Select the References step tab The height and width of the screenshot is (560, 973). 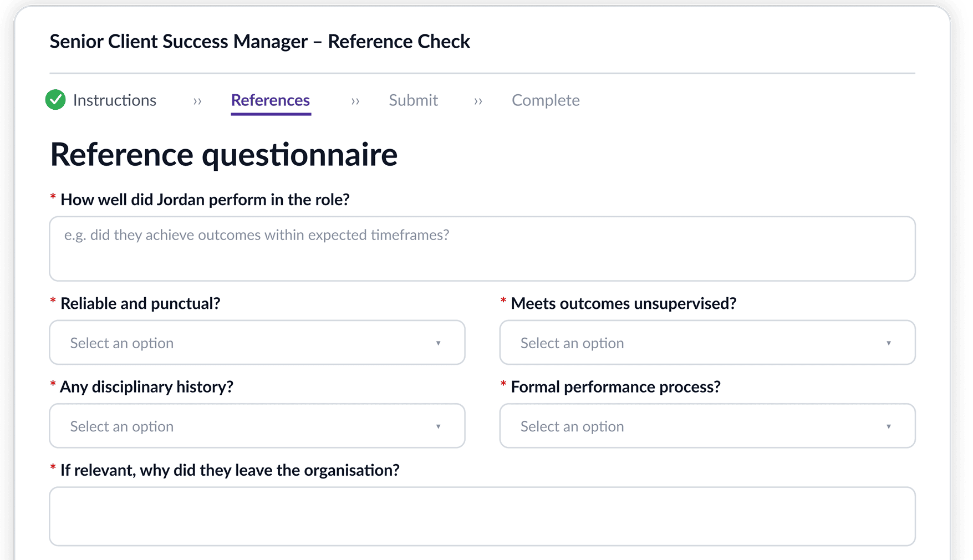tap(271, 100)
